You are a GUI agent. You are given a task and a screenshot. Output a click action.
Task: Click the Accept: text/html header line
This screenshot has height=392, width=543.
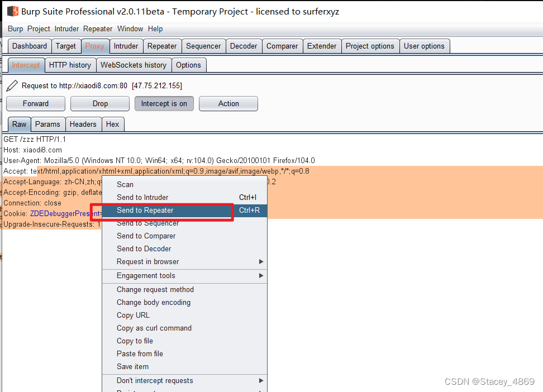click(156, 171)
